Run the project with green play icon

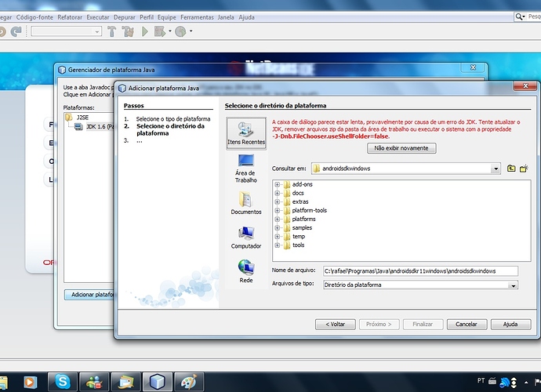145,31
